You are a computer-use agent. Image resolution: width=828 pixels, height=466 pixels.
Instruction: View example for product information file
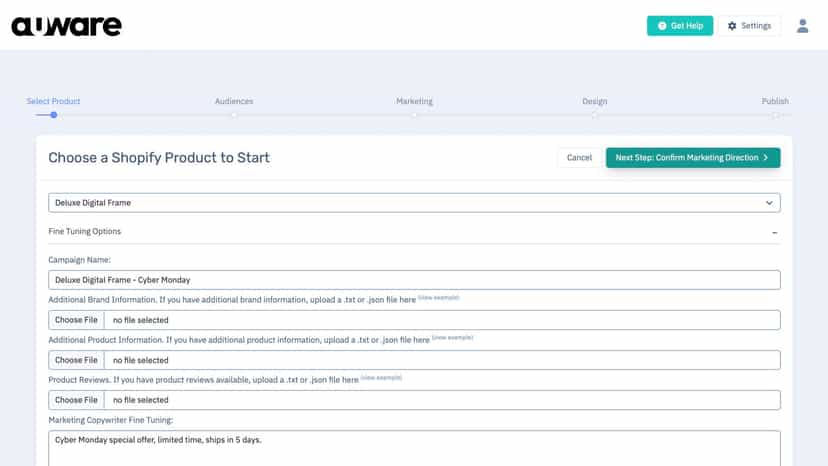coord(453,337)
